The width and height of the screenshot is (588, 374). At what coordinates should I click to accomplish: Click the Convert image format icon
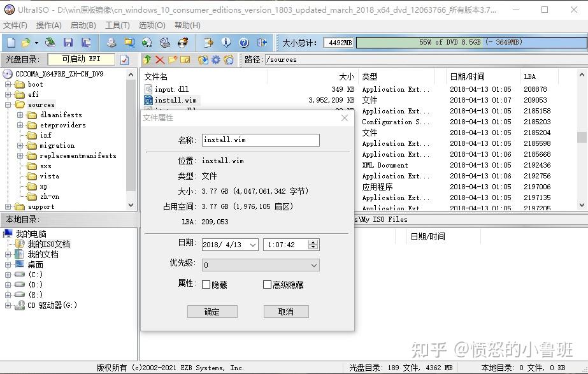[x=147, y=43]
